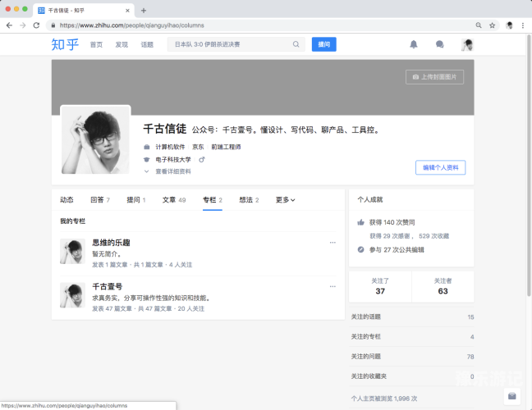Switch to the 提问 tab
This screenshot has width=532, height=410.
pos(136,200)
